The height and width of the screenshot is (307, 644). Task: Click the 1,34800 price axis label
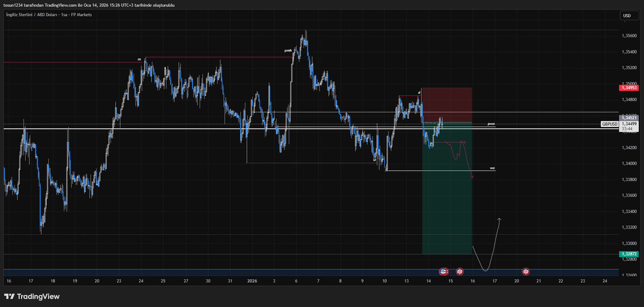click(630, 99)
